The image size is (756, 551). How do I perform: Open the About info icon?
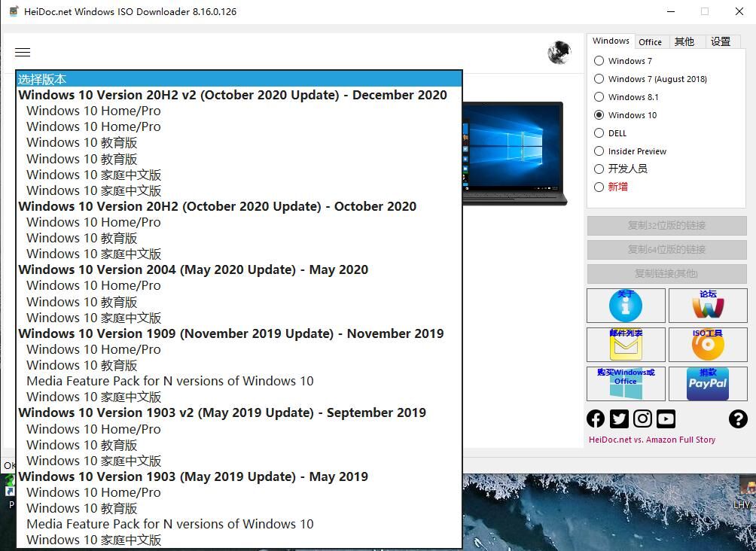point(626,306)
